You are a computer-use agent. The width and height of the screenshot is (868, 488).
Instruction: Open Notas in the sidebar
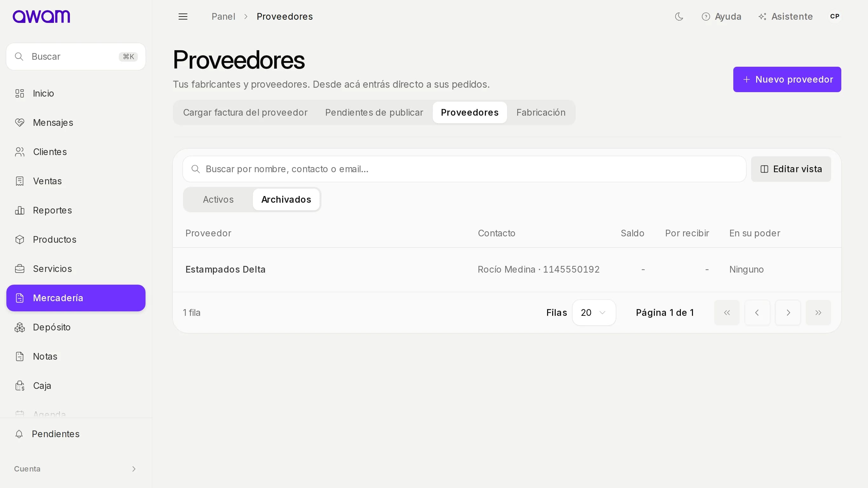coord(76,356)
